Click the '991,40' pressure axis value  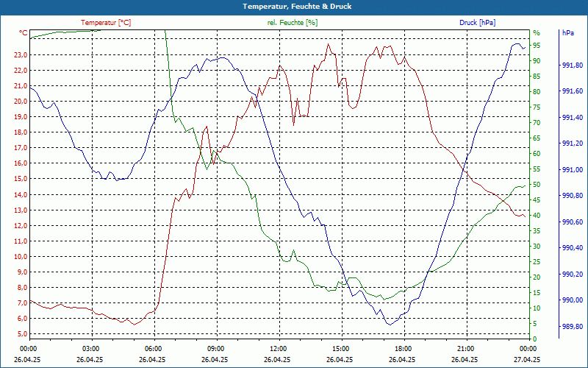pos(573,118)
